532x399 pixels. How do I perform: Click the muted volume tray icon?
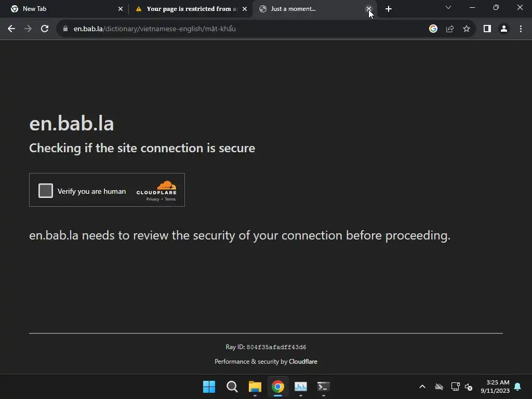(x=469, y=387)
